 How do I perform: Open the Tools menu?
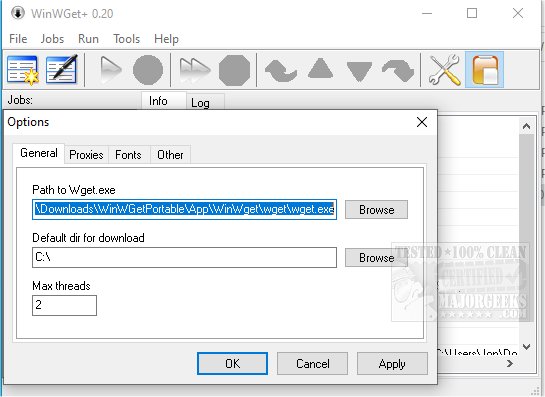(127, 39)
